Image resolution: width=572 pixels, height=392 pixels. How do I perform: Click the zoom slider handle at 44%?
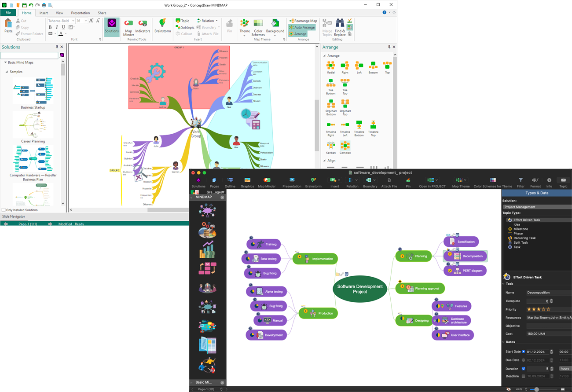(536, 389)
